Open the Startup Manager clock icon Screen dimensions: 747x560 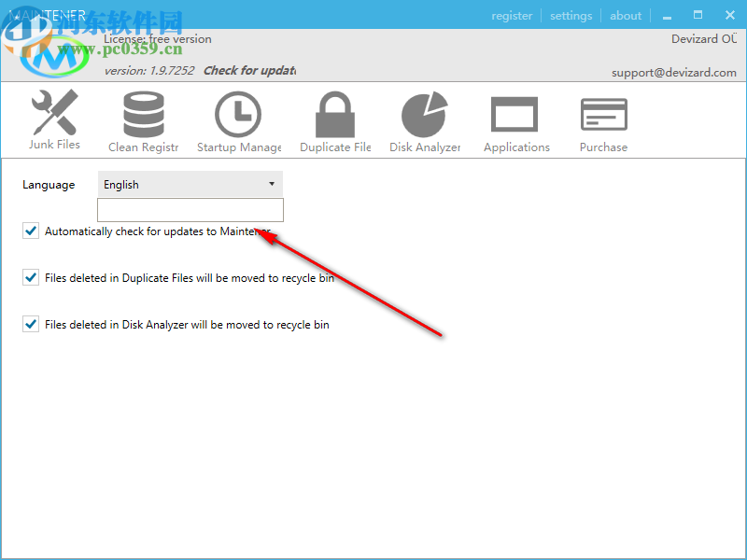tap(238, 114)
